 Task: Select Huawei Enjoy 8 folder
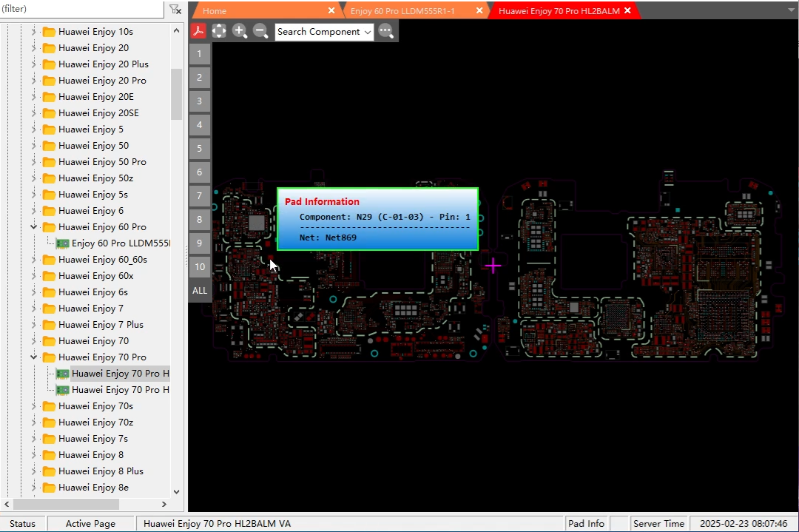tap(91, 455)
